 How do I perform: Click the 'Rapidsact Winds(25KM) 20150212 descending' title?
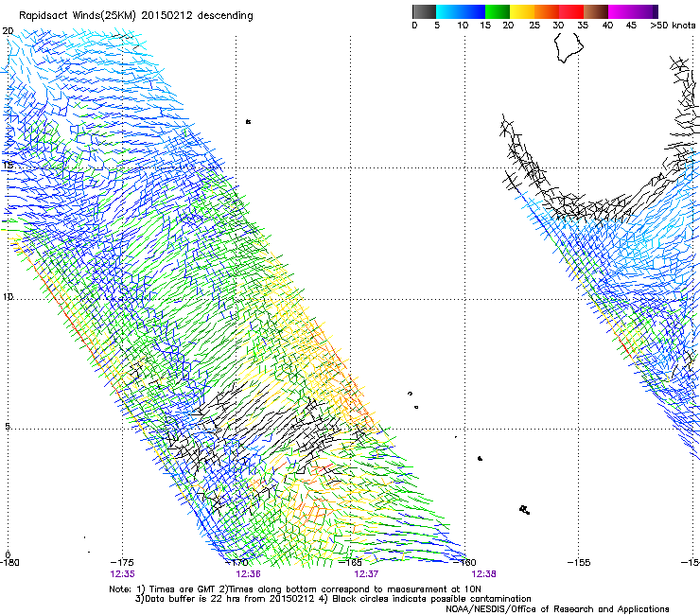click(x=135, y=16)
